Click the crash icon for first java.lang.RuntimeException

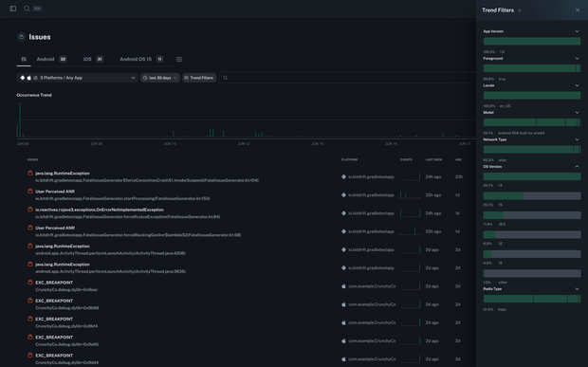[x=30, y=173]
